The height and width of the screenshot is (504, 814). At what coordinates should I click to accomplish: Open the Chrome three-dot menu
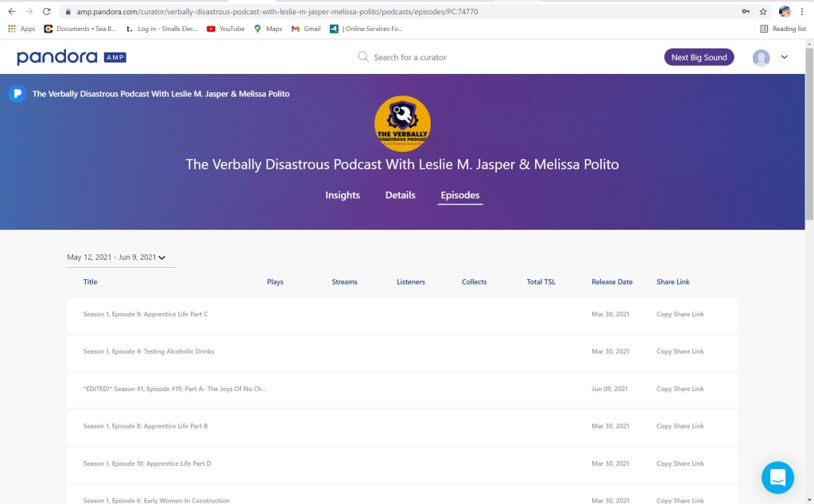[803, 12]
